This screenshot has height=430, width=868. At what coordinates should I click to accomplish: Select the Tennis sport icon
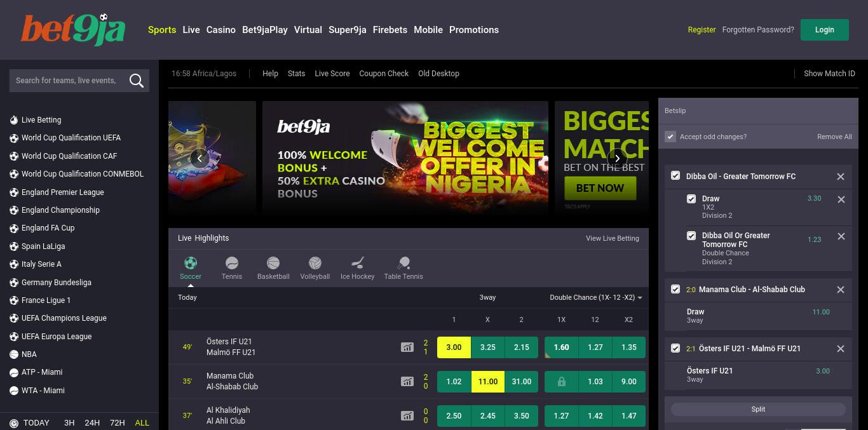(232, 263)
